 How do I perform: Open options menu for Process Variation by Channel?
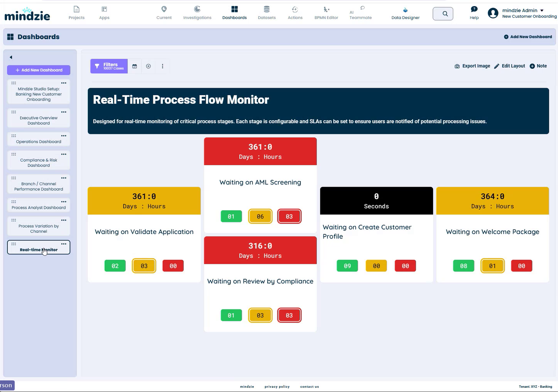64,220
